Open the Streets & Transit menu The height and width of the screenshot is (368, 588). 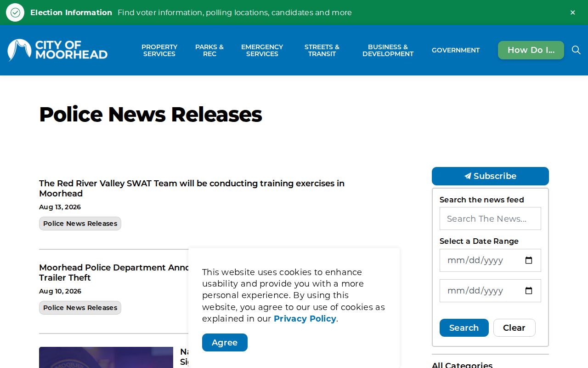(322, 50)
